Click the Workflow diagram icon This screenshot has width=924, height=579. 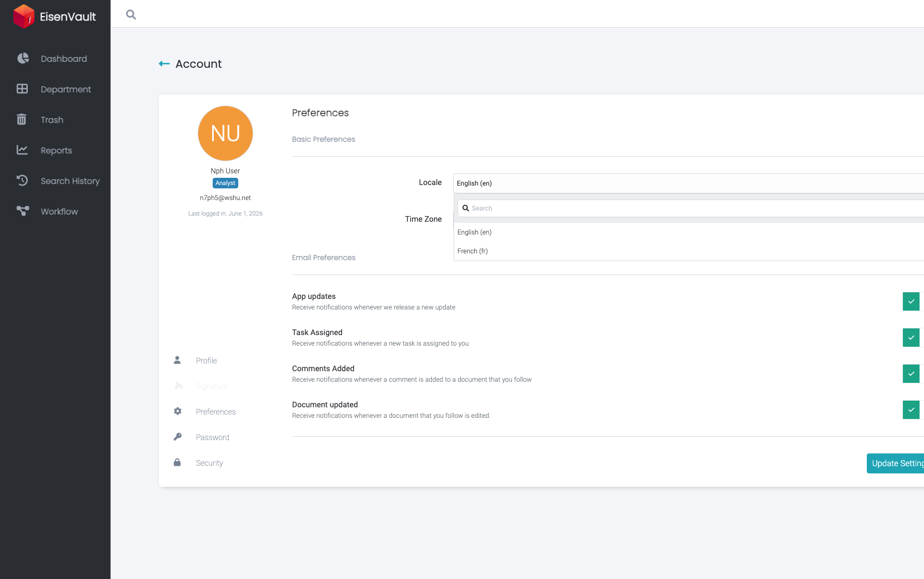23,211
